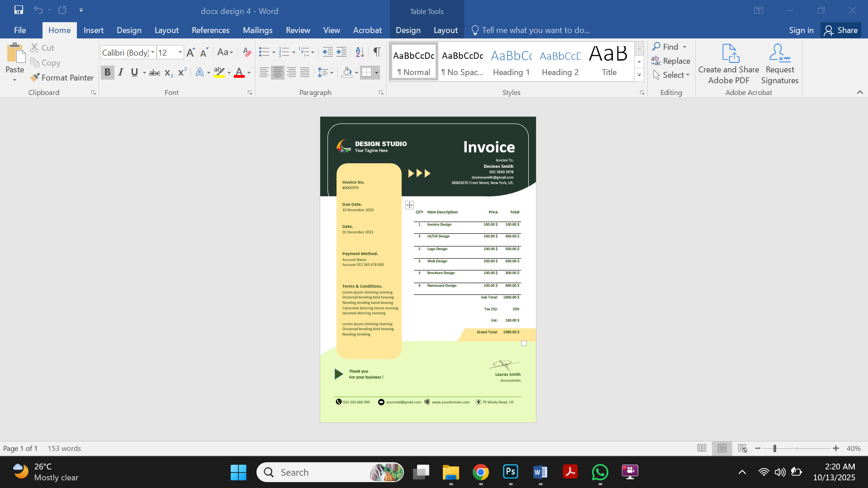Switch to the Mailings tab
The height and width of the screenshot is (488, 868).
tap(257, 30)
